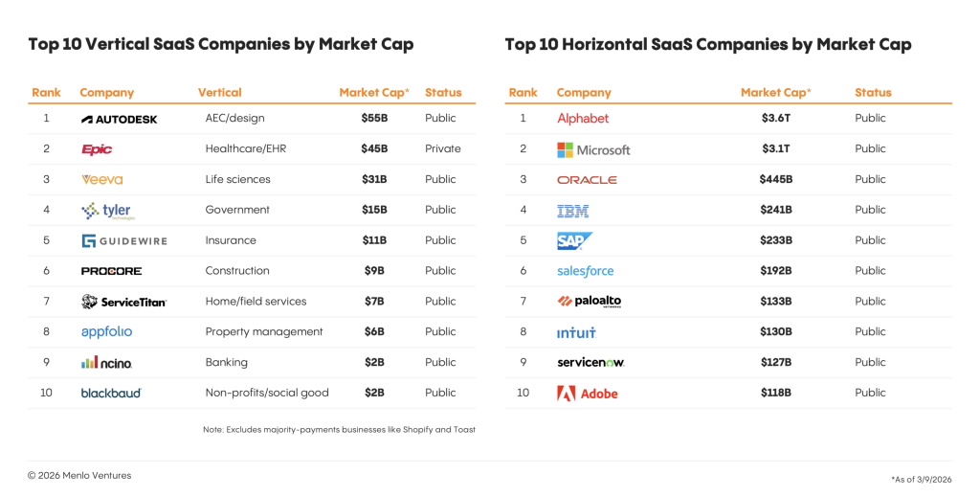The image size is (980, 497).
Task: Click the right table's Status header
Action: [x=873, y=93]
